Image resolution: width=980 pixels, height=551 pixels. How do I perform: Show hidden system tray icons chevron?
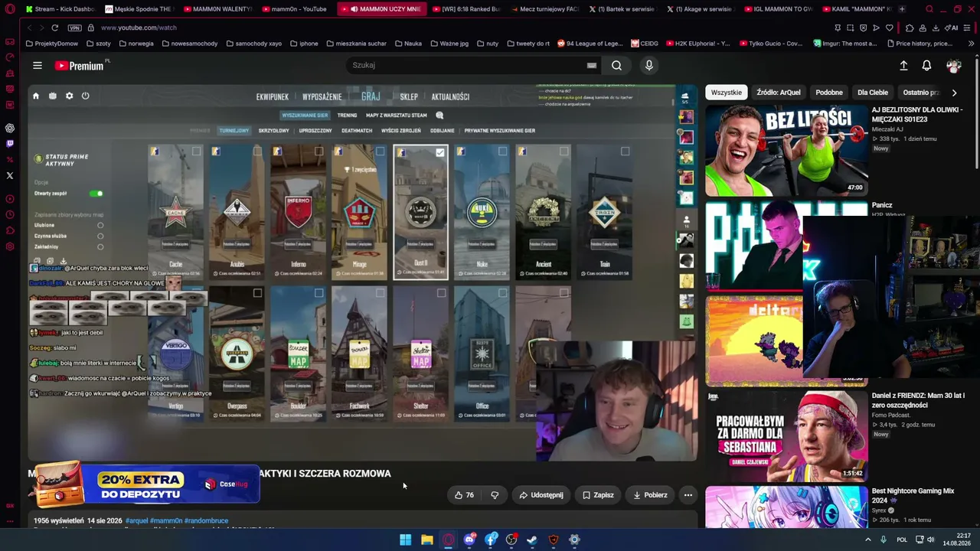(x=867, y=540)
